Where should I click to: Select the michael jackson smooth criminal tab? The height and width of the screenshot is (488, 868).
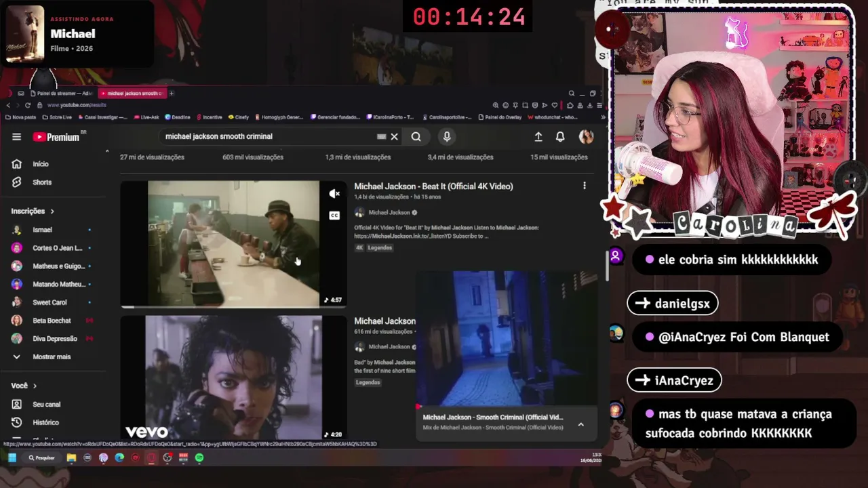[133, 94]
